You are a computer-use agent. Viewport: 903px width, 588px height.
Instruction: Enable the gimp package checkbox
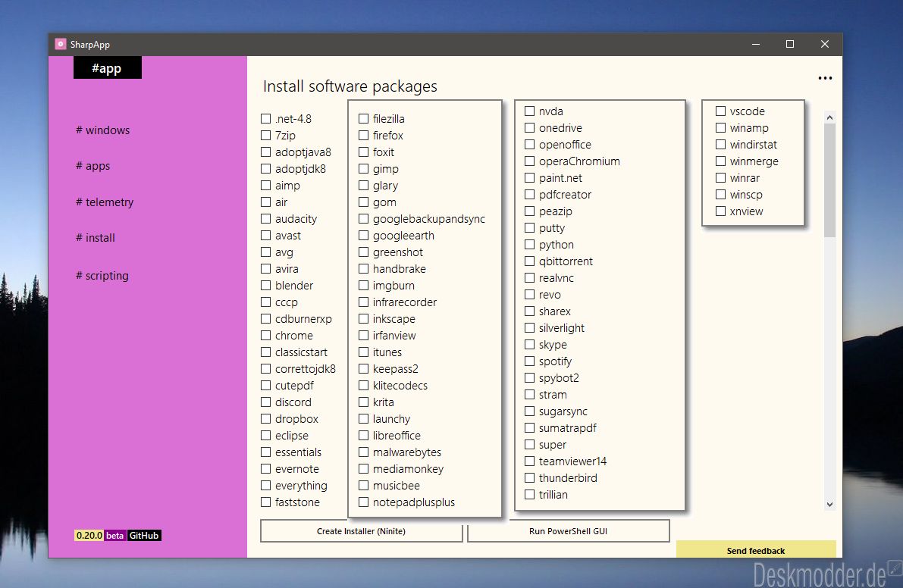[x=363, y=168]
